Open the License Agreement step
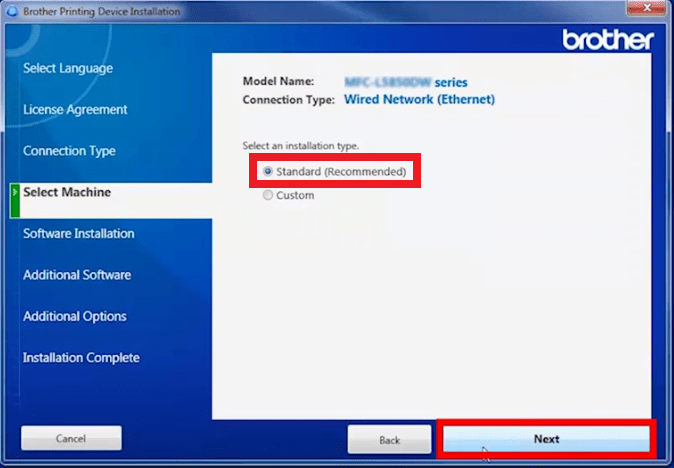 coord(75,110)
